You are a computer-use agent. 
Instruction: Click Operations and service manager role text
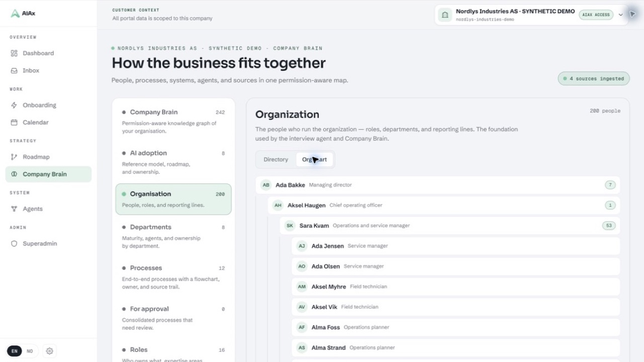click(x=371, y=226)
